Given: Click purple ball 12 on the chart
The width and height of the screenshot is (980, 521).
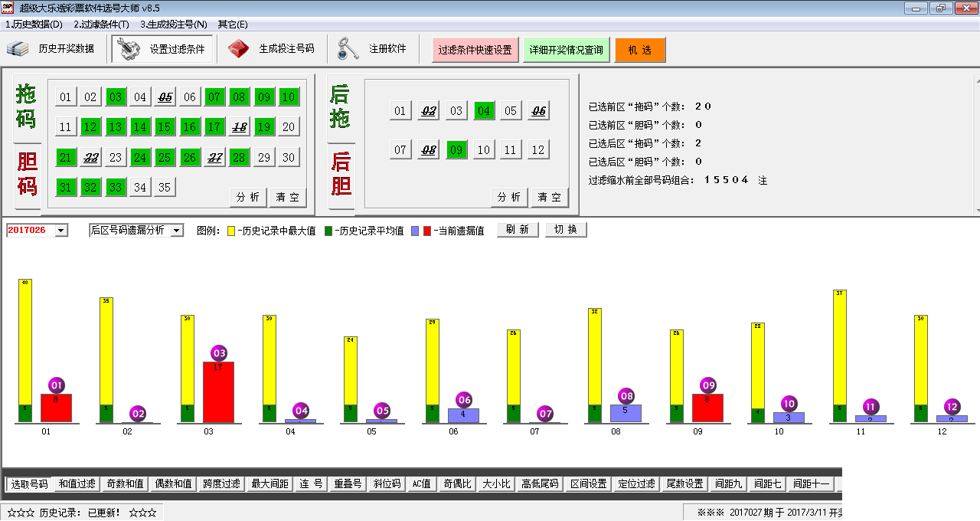Looking at the screenshot, I should pos(952,407).
